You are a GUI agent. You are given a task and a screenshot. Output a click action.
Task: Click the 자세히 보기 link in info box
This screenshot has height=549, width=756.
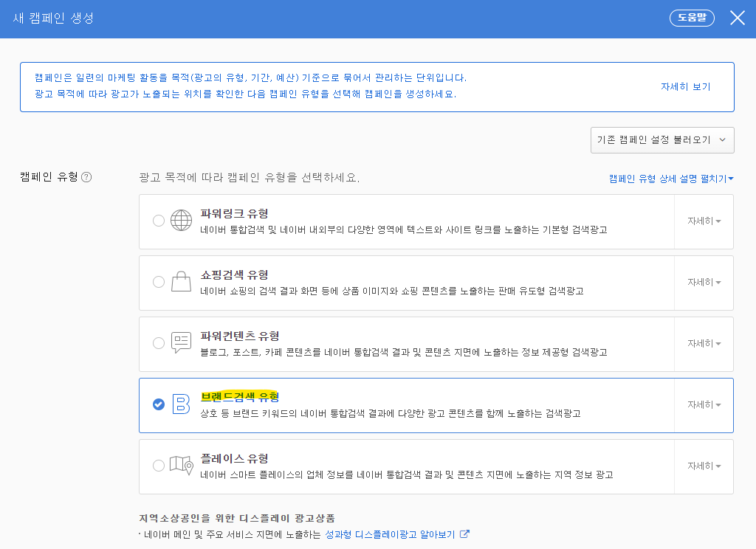tap(686, 87)
